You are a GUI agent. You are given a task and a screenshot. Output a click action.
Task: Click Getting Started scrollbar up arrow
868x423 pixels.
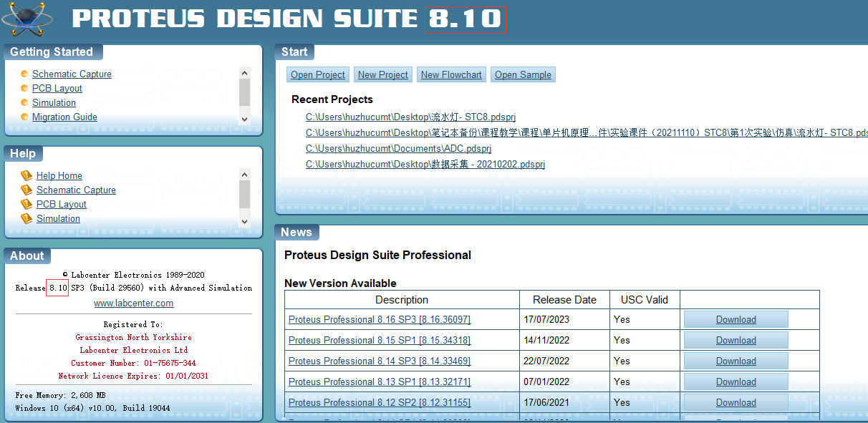coord(244,72)
